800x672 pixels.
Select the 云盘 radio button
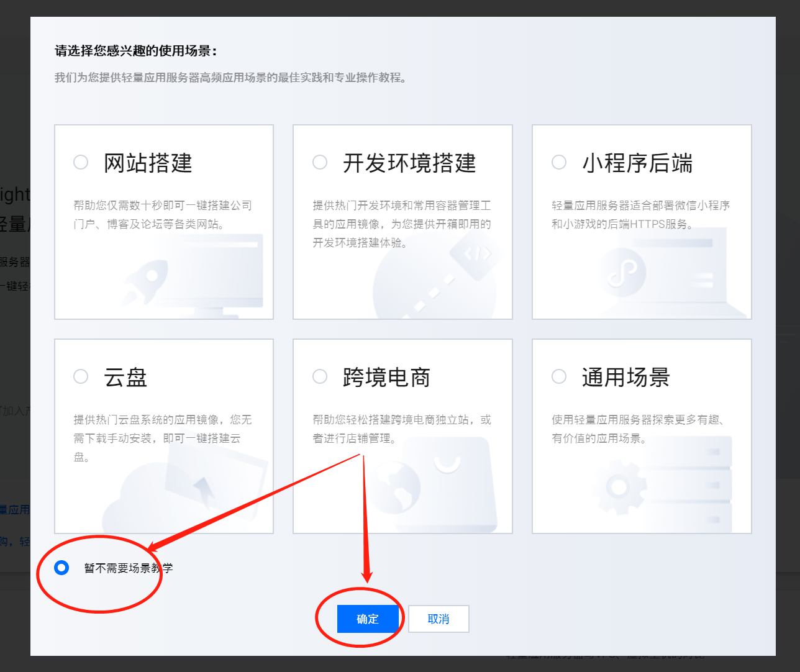coord(81,376)
